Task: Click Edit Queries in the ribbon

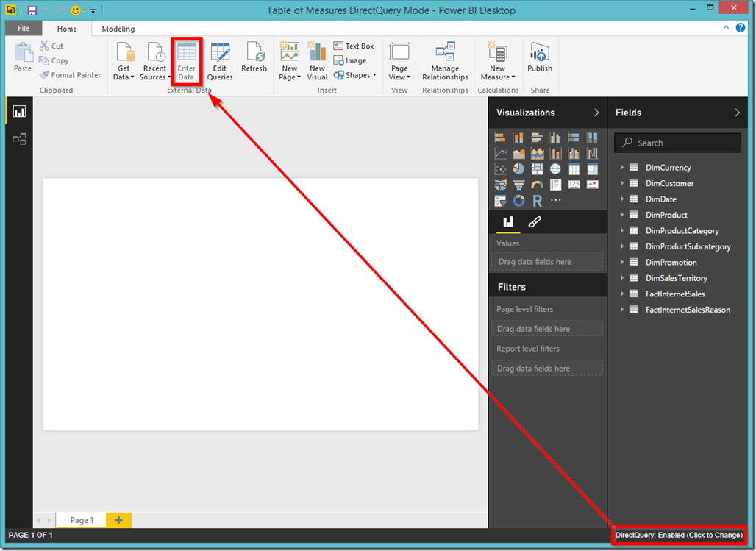Action: (x=220, y=61)
